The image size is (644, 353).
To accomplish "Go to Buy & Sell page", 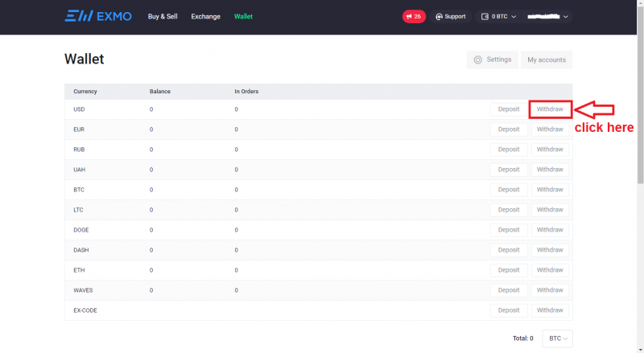I will coord(164,16).
